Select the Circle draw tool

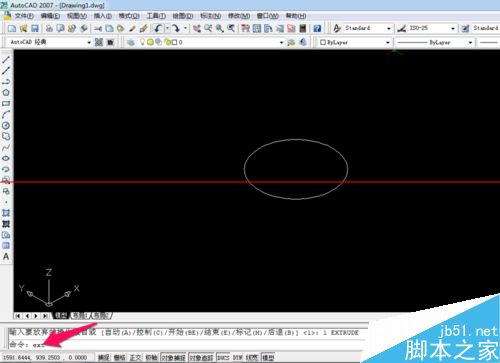pyautogui.click(x=6, y=126)
